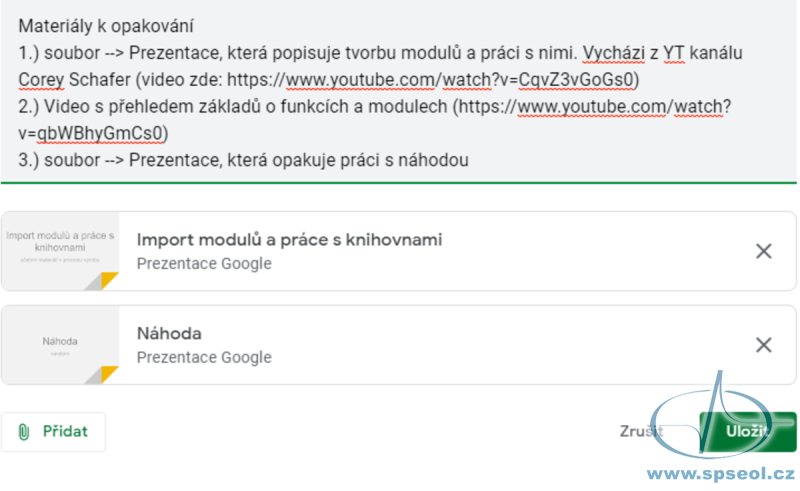Place cursor in the 'Materiály k opakování' line
Image resolution: width=800 pixels, height=491 pixels.
tap(106, 26)
